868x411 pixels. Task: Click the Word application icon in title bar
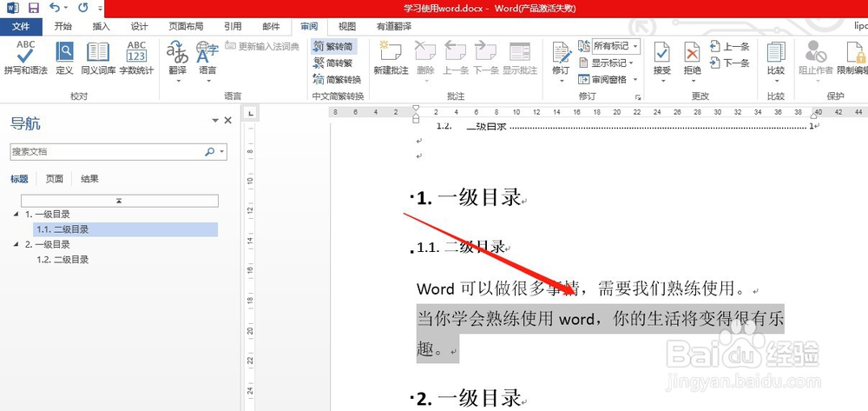coord(13,8)
